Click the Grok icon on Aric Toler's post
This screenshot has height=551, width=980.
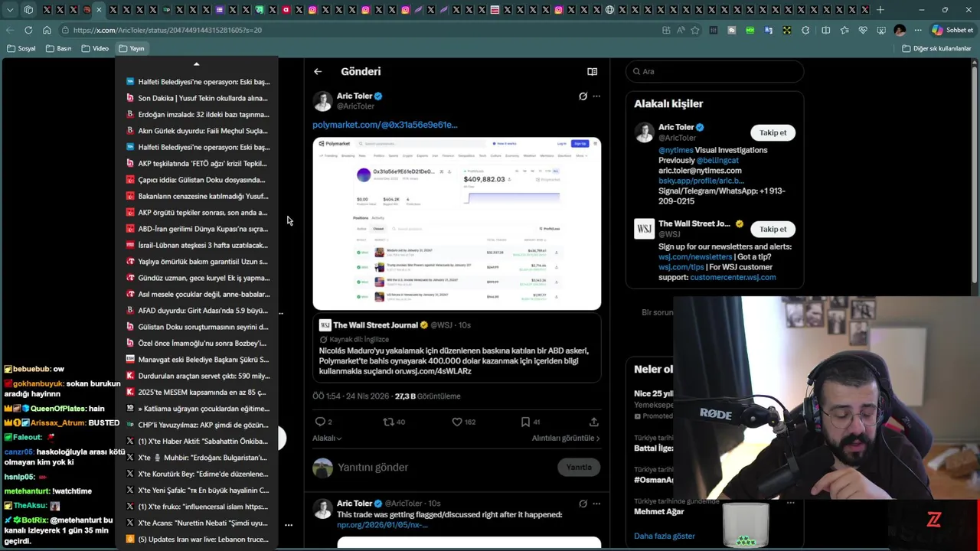click(583, 96)
